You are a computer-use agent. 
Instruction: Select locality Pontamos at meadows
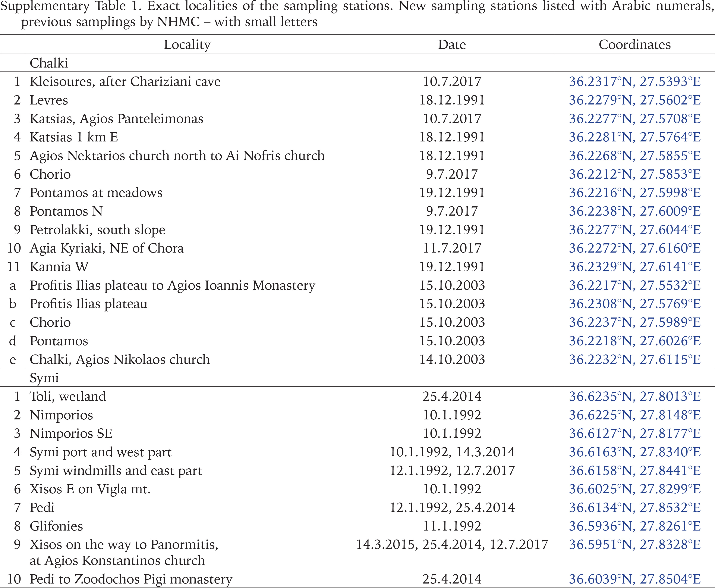coord(96,193)
